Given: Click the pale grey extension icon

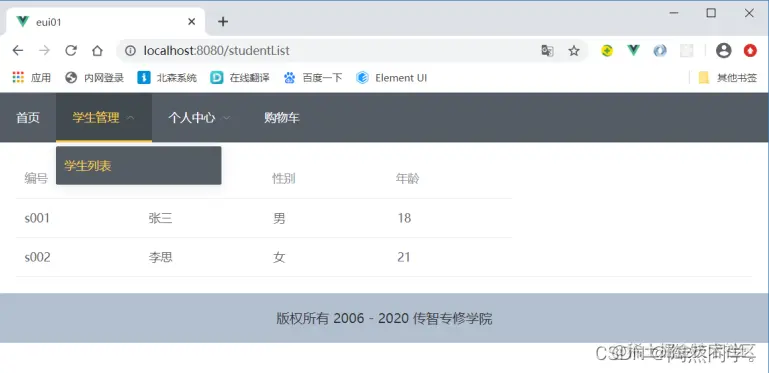Looking at the screenshot, I should point(687,50).
